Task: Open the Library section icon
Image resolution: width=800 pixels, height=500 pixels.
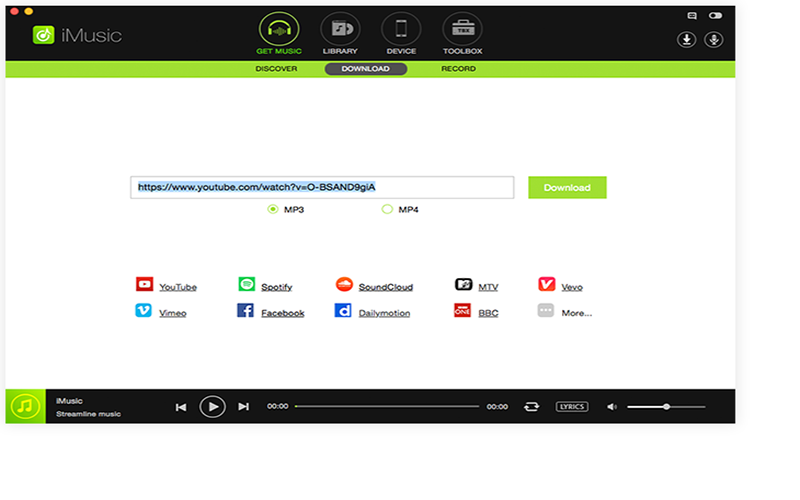Action: tap(340, 29)
